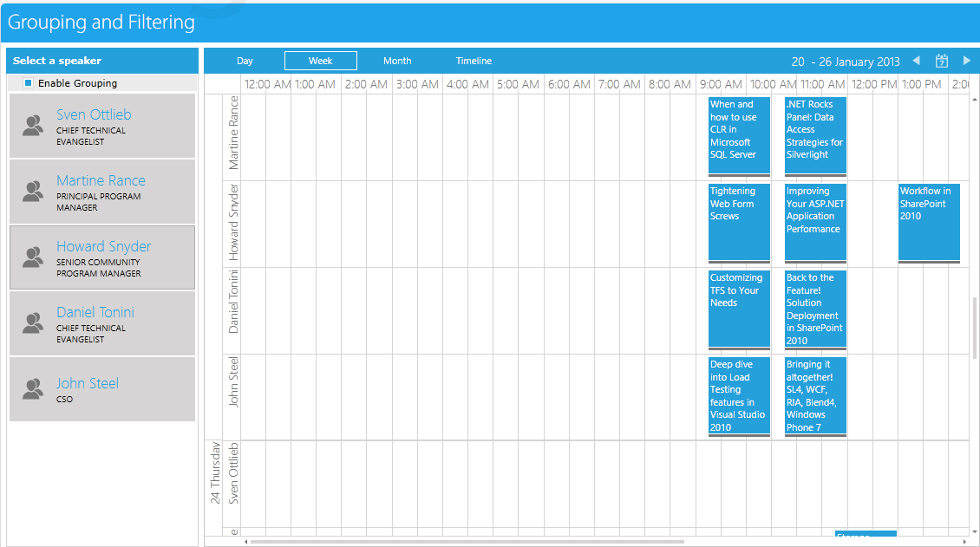The height and width of the screenshot is (547, 980).
Task: Switch to the Month view tab
Action: (x=397, y=61)
